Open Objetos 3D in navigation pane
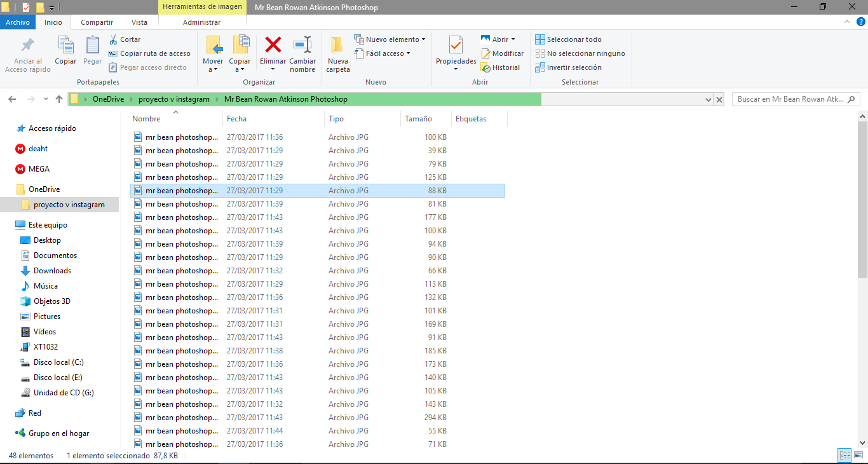 52,301
